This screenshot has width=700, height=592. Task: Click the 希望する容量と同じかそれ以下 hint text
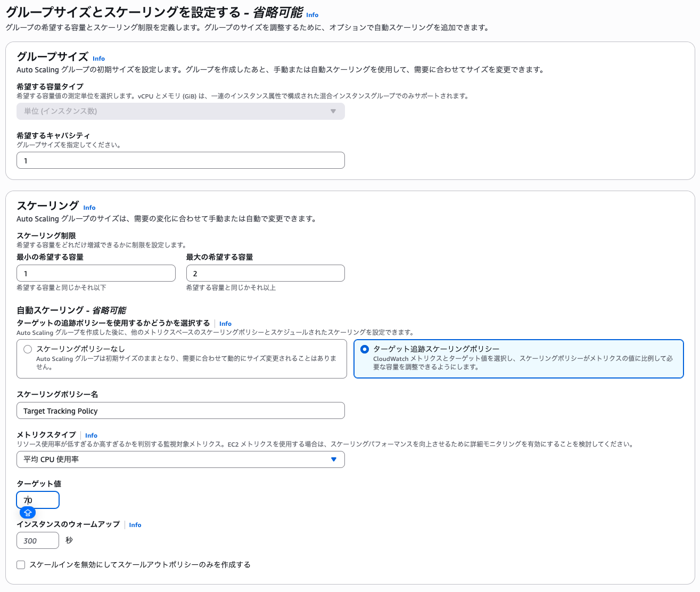pos(61,287)
